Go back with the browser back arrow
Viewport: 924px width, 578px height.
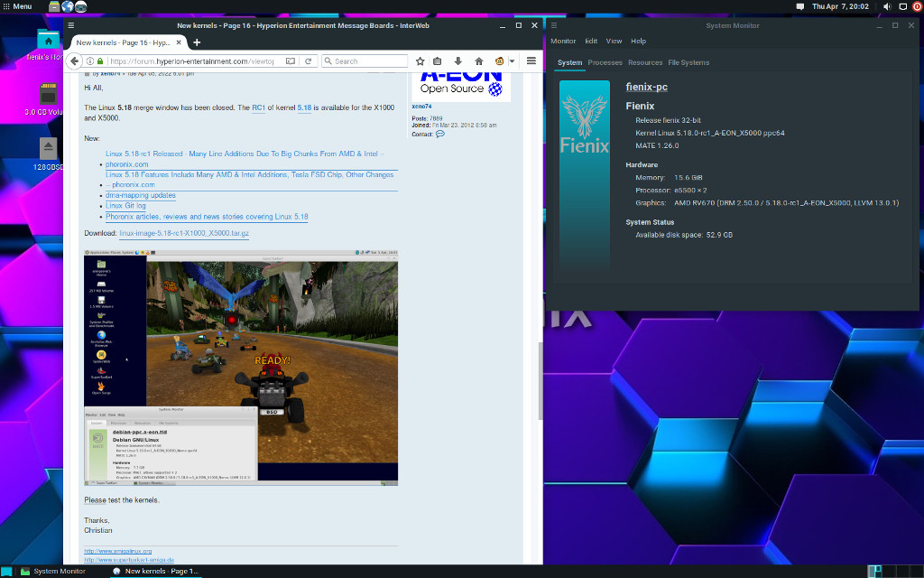[74, 61]
